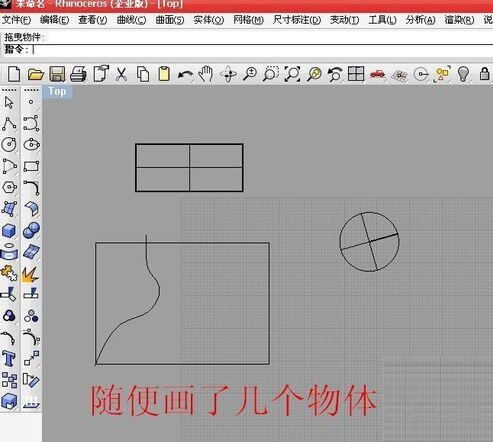Image resolution: width=493 pixels, height=442 pixels.
Task: Select the control point Curve tool
Action: (x=31, y=123)
